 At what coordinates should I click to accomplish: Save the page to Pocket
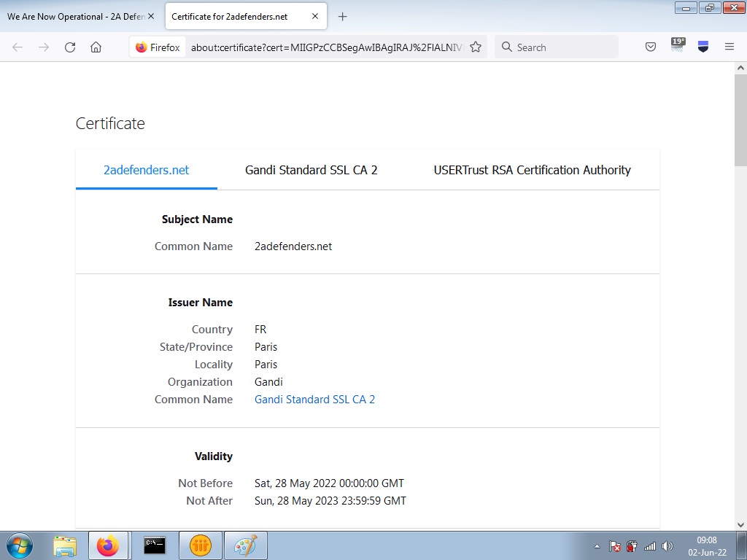coord(650,46)
